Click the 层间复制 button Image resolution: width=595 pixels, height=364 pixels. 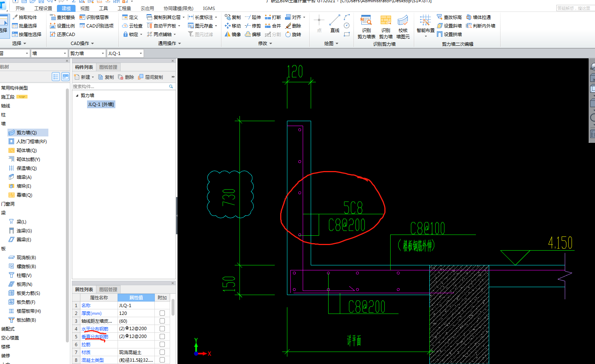tap(151, 77)
